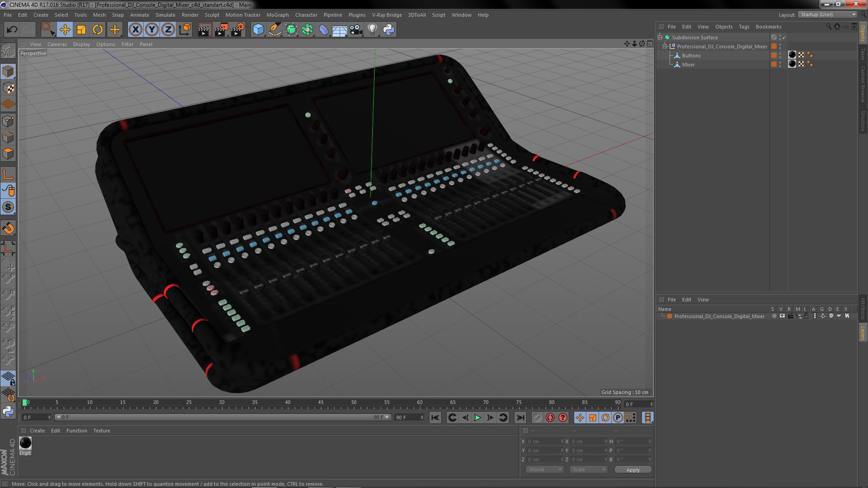Open the MoGraph menu
The image size is (868, 488).
278,15
